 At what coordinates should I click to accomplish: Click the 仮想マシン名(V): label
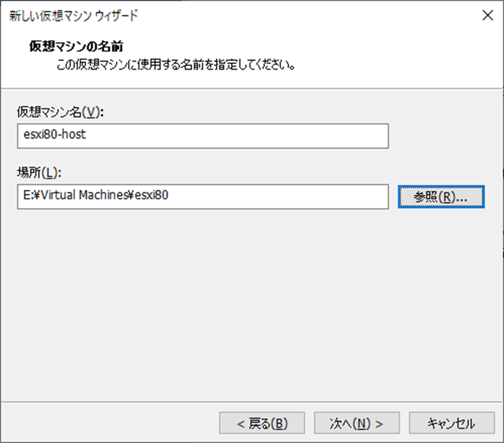[x=60, y=112]
